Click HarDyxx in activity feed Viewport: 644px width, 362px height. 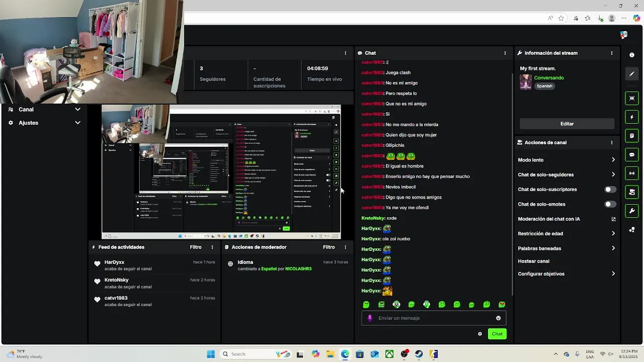coord(114,262)
